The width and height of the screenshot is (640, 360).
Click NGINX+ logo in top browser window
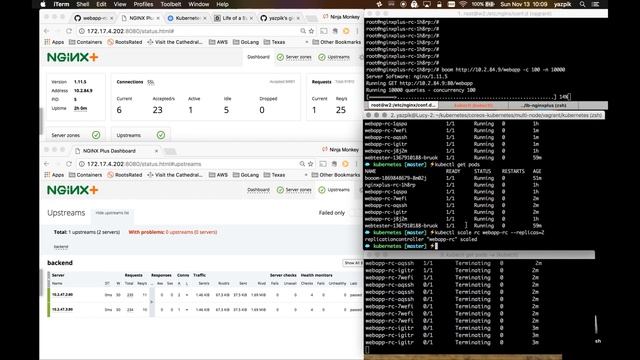pos(73,57)
